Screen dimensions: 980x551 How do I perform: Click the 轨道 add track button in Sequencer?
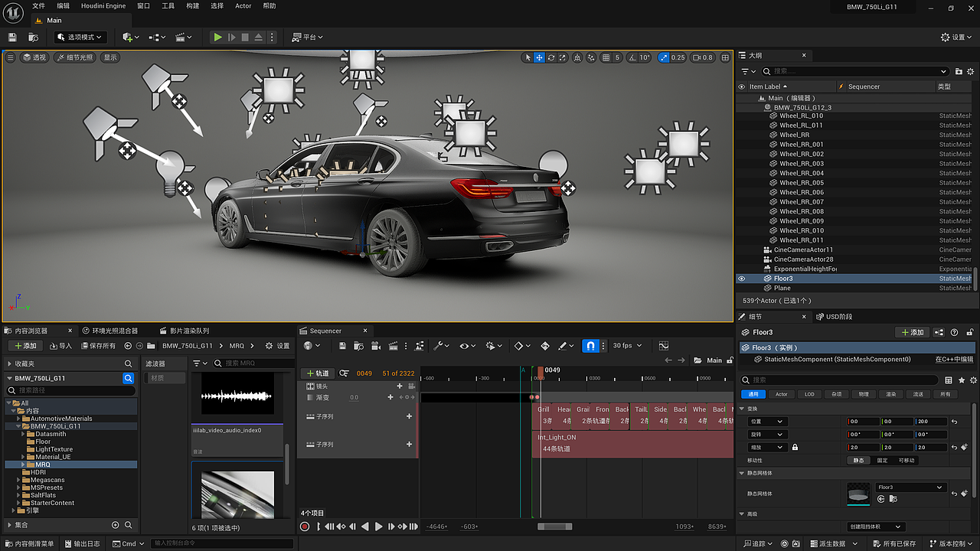tap(317, 373)
